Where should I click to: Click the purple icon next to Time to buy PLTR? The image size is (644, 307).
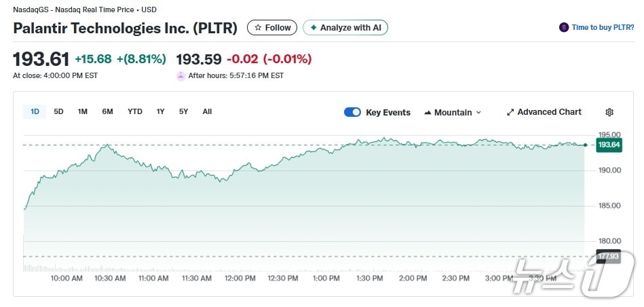(563, 28)
